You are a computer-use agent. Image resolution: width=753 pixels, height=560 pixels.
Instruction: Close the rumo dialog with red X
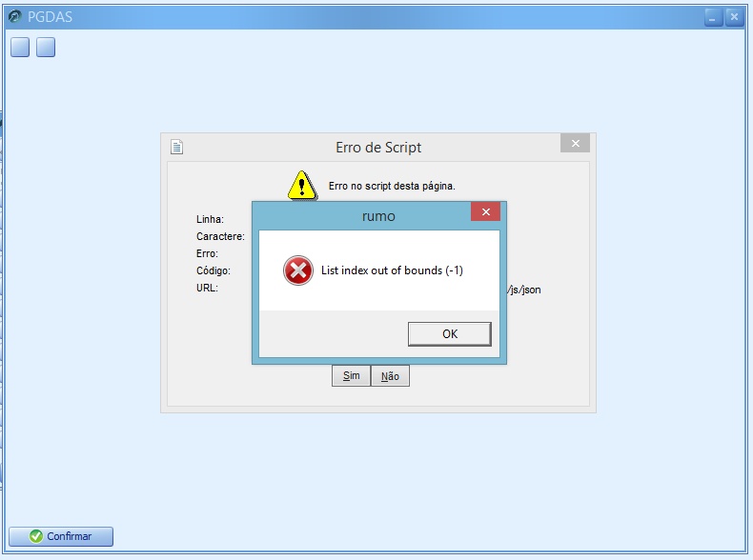(x=485, y=211)
